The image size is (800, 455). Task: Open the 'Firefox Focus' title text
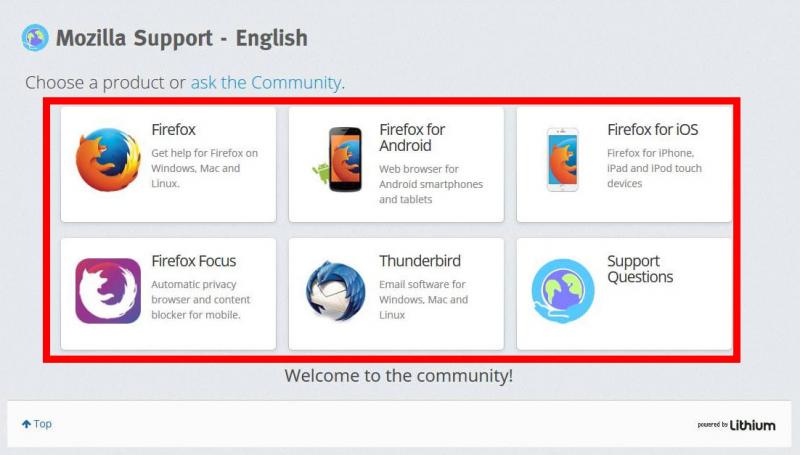[194, 261]
